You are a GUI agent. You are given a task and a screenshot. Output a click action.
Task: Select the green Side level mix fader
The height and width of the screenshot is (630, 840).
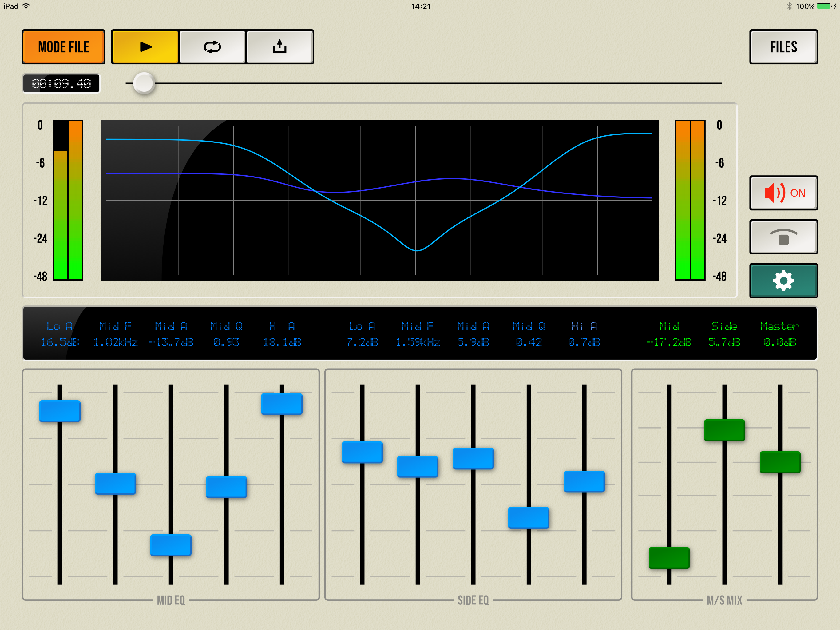point(724,430)
